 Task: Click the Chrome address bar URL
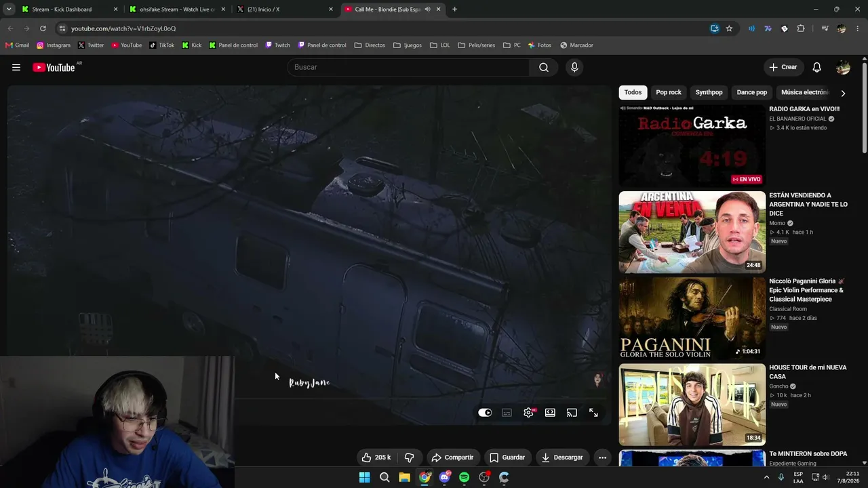point(123,28)
